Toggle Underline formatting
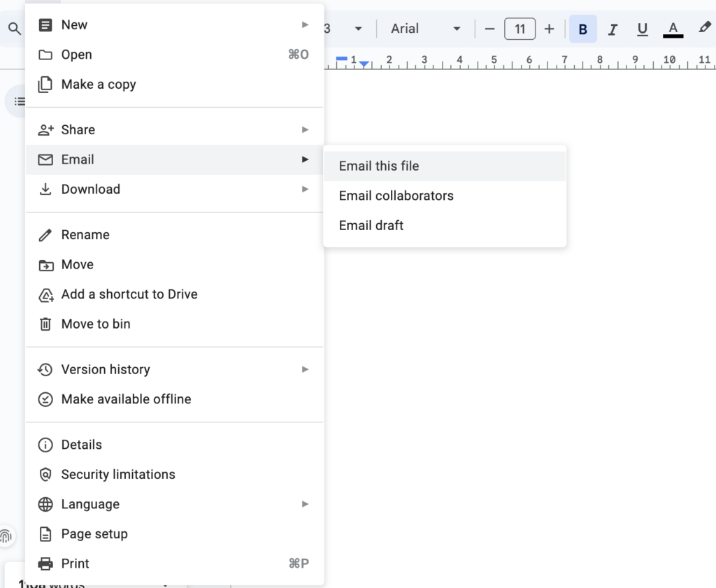The width and height of the screenshot is (716, 588). [642, 29]
